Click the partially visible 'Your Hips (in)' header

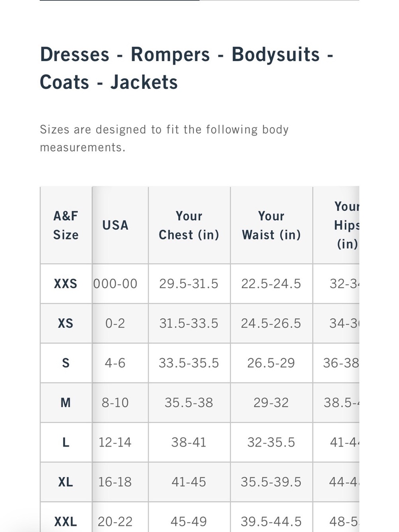click(x=336, y=225)
